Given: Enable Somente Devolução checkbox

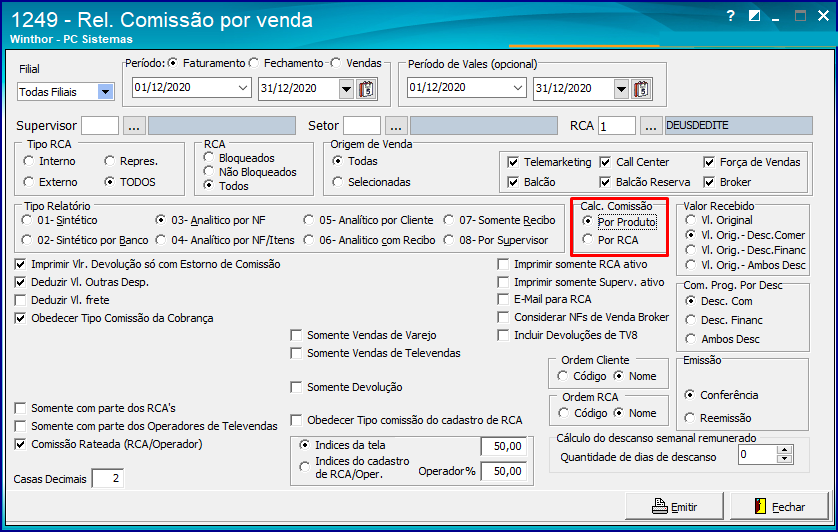Looking at the screenshot, I should pyautogui.click(x=296, y=387).
